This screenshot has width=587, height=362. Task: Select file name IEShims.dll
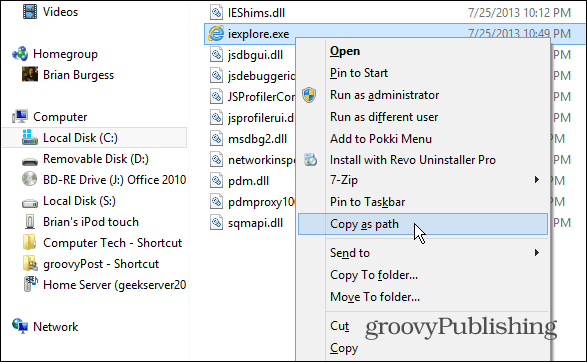coord(256,13)
